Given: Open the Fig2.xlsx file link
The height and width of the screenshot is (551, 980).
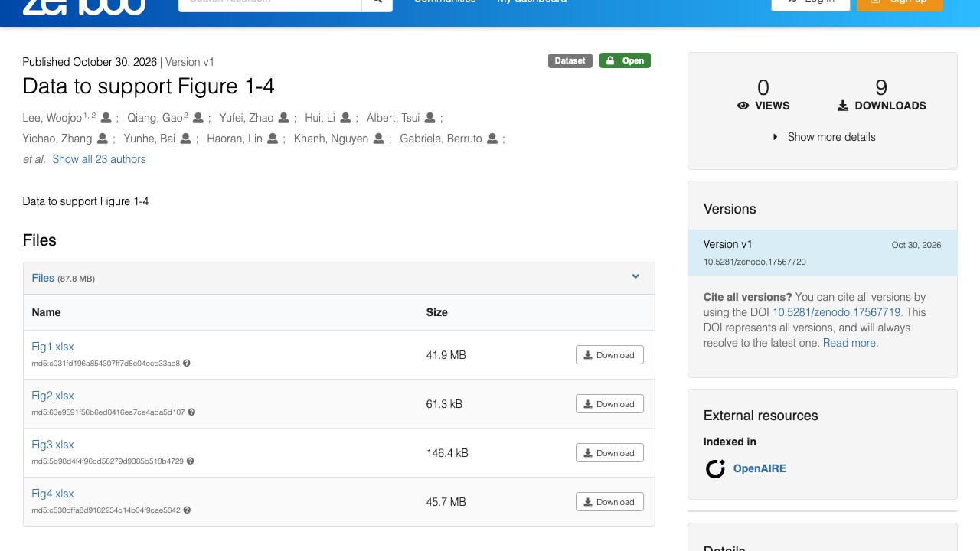Looking at the screenshot, I should click(x=53, y=396).
